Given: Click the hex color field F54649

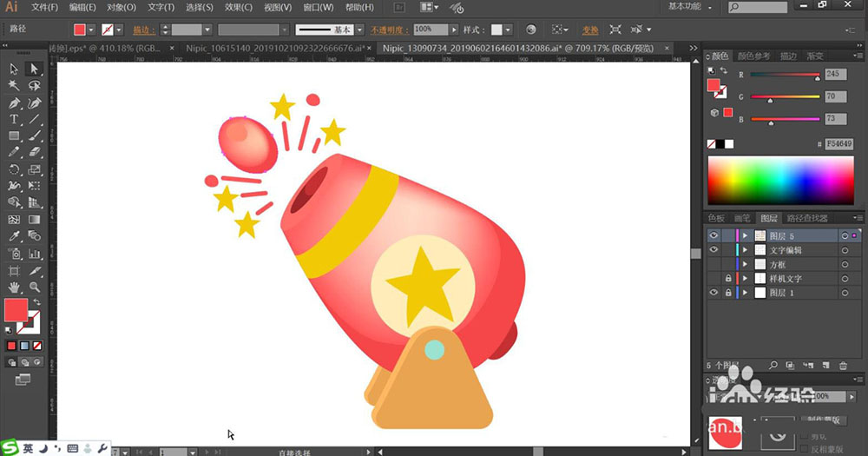Looking at the screenshot, I should 839,144.
